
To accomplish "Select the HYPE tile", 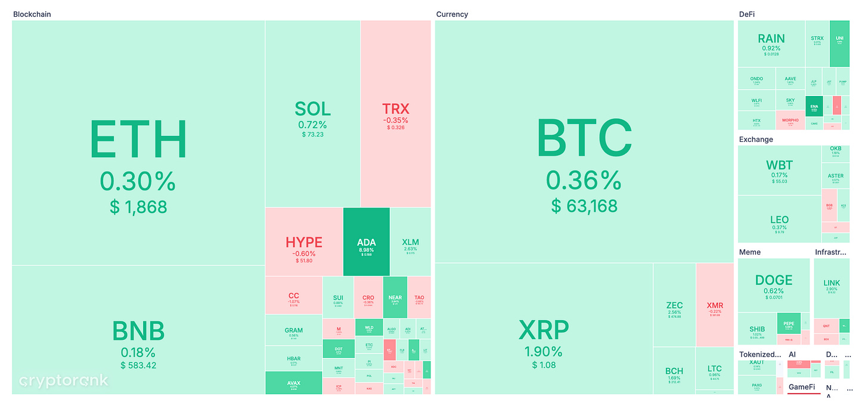I will coord(304,241).
